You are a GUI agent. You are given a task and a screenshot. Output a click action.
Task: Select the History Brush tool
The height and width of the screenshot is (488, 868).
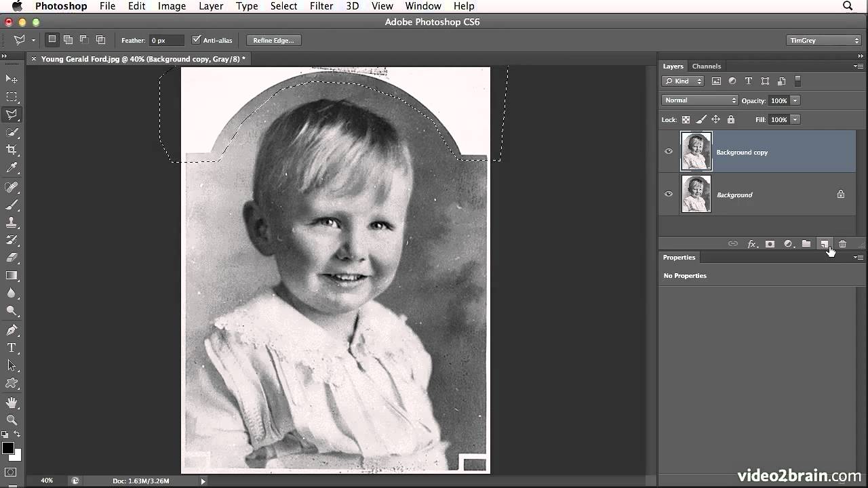pyautogui.click(x=12, y=240)
